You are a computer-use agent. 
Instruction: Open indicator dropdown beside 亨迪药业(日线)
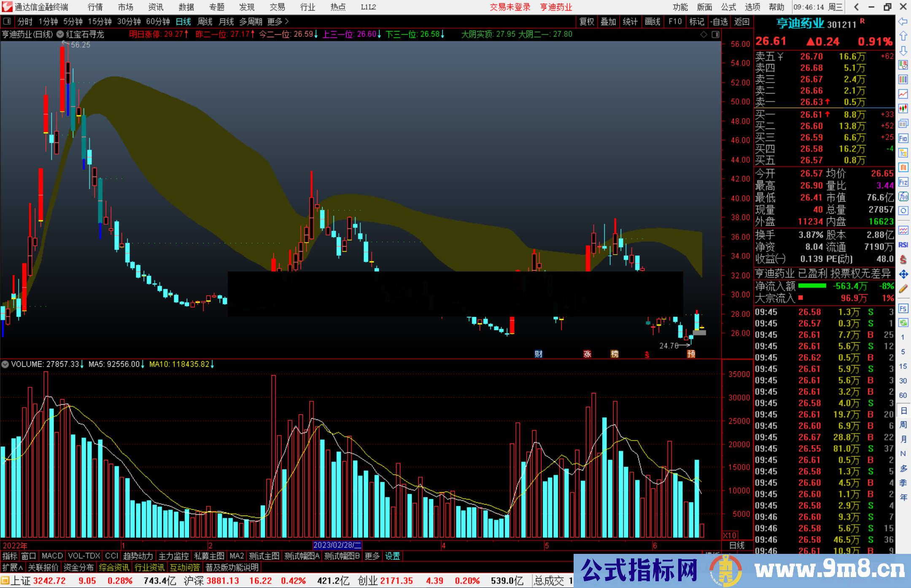60,34
